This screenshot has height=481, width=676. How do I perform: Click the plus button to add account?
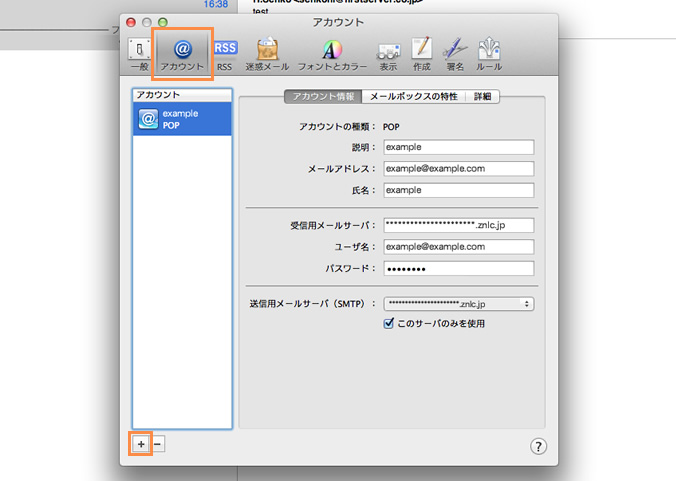pyautogui.click(x=141, y=444)
